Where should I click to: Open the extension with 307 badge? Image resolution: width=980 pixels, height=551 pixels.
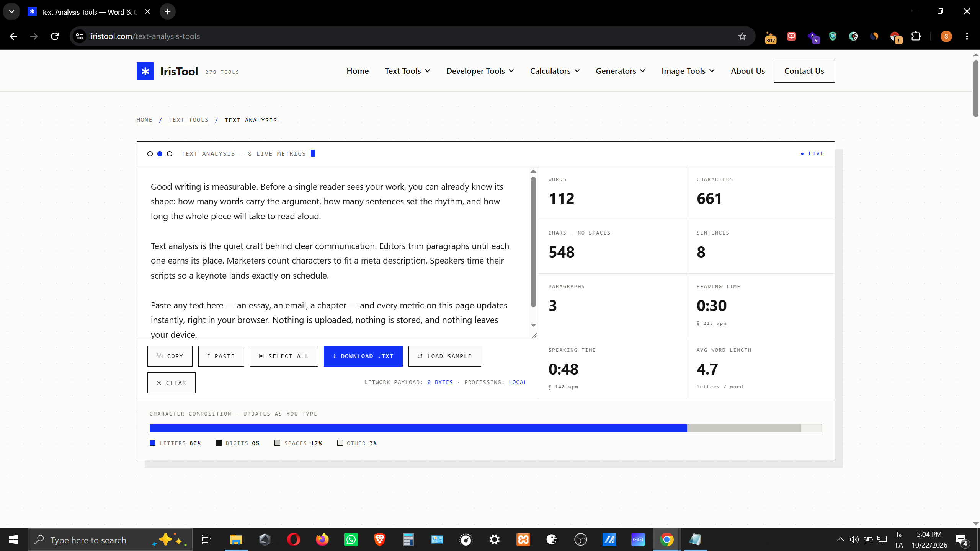(x=771, y=37)
